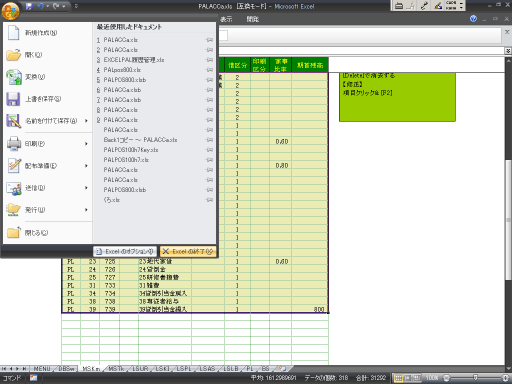Click the 100% zoom level button
The height and width of the screenshot is (384, 512).
[x=432, y=378]
